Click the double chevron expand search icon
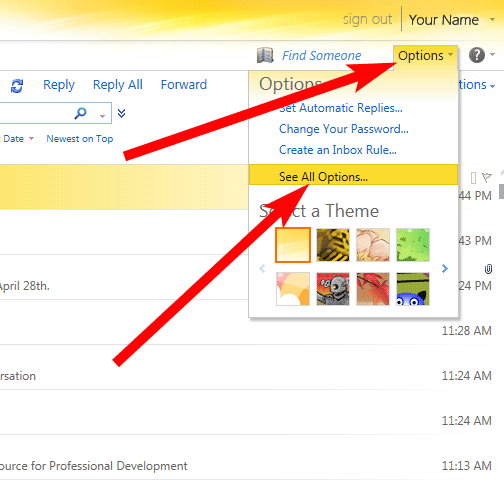 pyautogui.click(x=121, y=113)
